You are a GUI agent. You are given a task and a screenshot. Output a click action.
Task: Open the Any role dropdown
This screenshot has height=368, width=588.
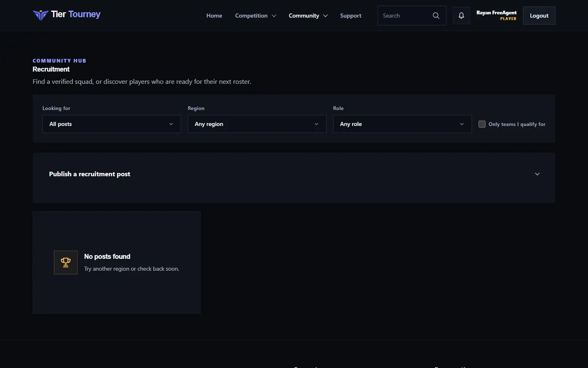[x=403, y=124]
